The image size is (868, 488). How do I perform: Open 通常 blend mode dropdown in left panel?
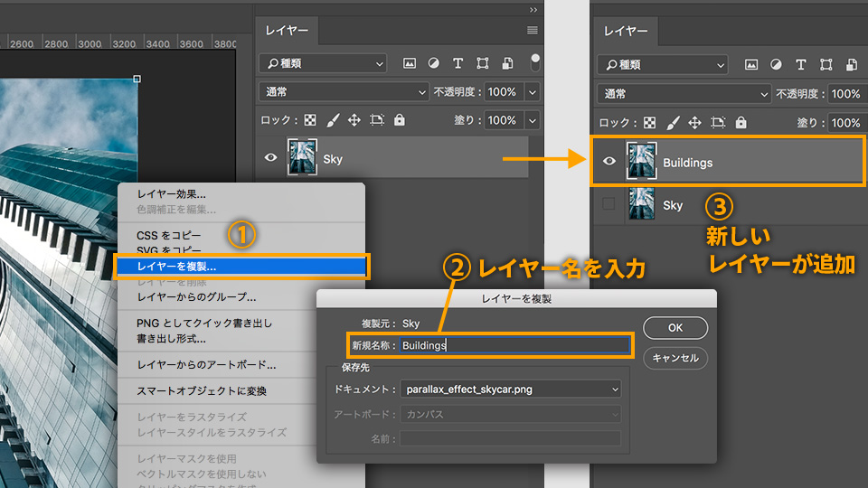point(344,92)
